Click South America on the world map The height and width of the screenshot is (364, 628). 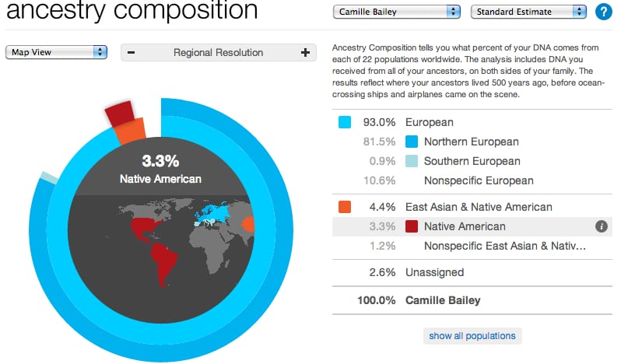(162, 261)
